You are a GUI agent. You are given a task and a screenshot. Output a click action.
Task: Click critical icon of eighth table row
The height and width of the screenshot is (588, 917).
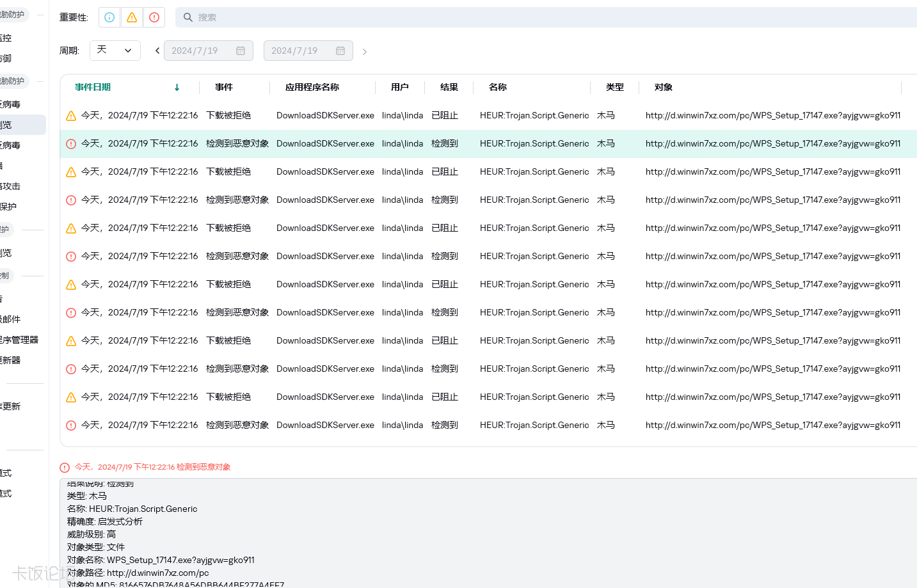(71, 313)
